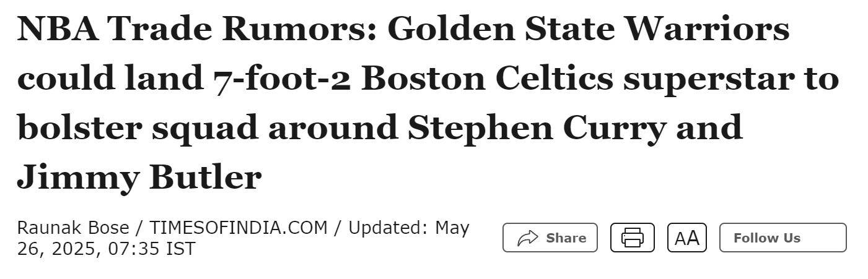Click "Stephen Curry" in the headline
The image size is (868, 279).
[537, 128]
